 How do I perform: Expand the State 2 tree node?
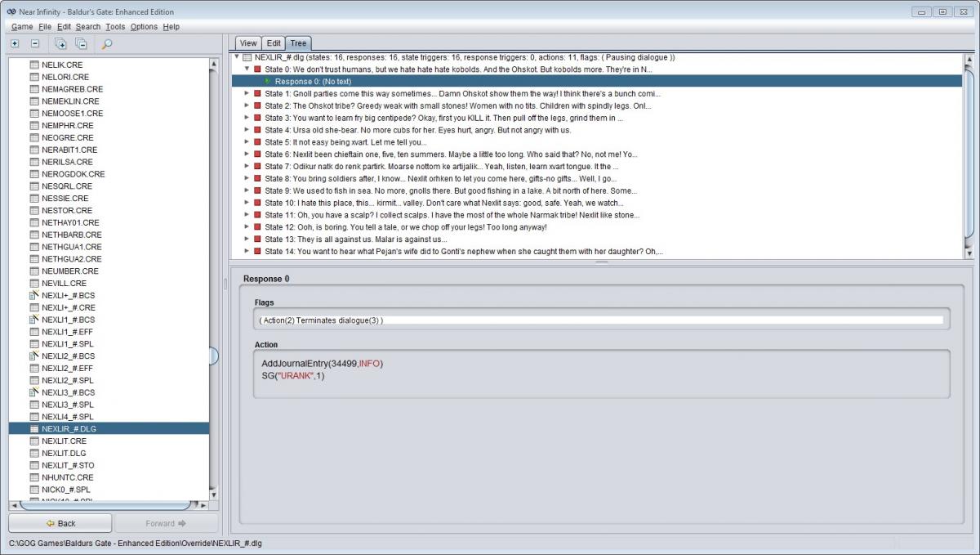tap(247, 105)
